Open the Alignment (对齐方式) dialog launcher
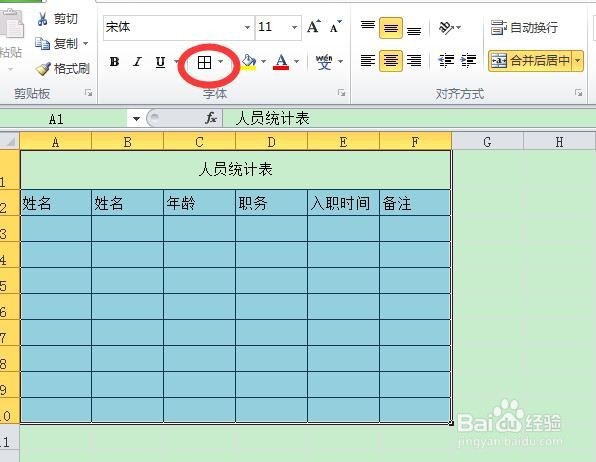This screenshot has width=596, height=462. click(x=579, y=93)
